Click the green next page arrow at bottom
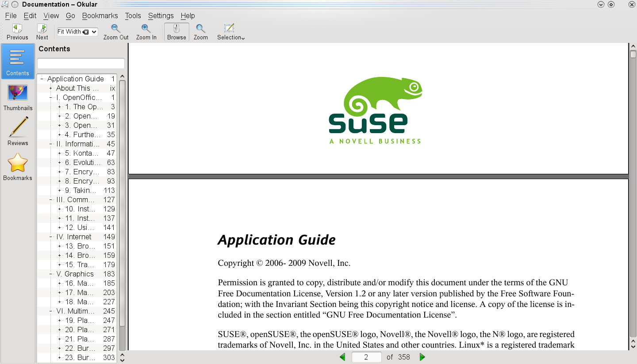Image resolution: width=637 pixels, height=364 pixels. click(x=422, y=357)
